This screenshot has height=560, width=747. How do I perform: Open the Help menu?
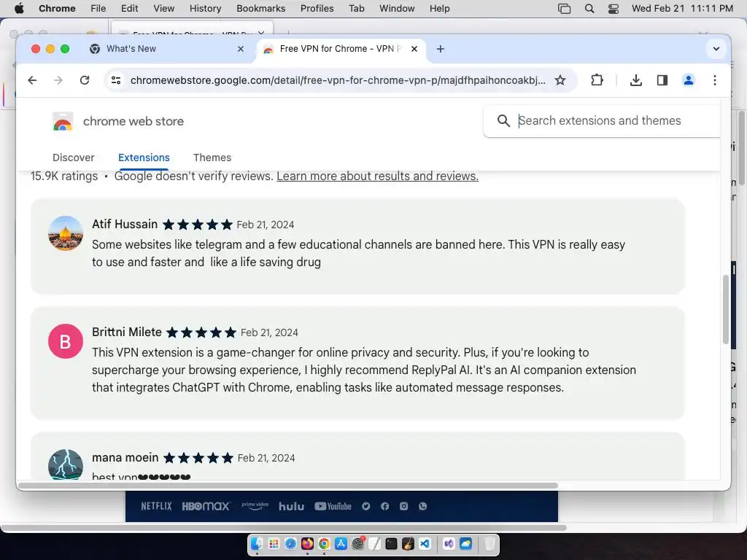click(439, 9)
